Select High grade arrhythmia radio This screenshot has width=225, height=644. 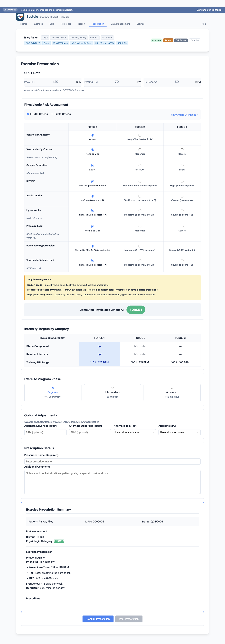coord(182,181)
